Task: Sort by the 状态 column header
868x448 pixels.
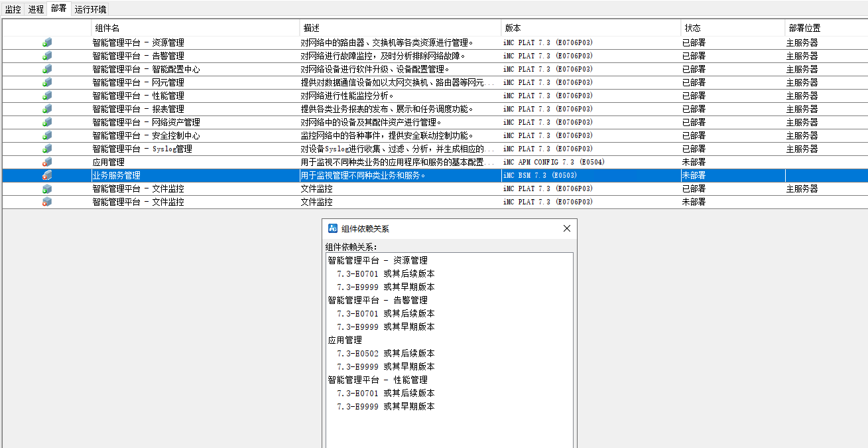Action: [733, 28]
